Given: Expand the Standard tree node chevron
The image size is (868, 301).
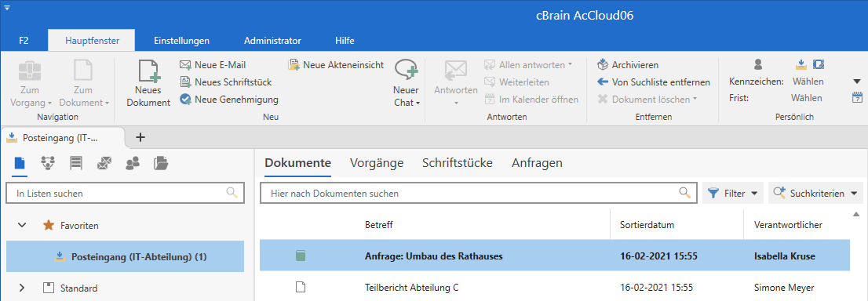Looking at the screenshot, I should click(22, 288).
